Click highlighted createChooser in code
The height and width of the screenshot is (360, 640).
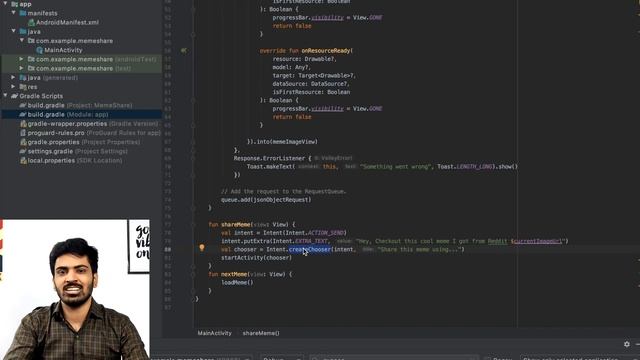310,249
